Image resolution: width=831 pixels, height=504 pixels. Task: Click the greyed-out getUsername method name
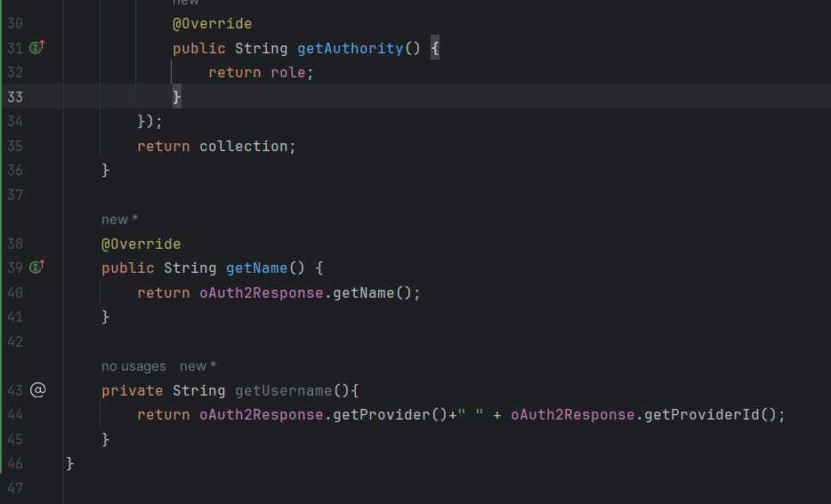[284, 391]
